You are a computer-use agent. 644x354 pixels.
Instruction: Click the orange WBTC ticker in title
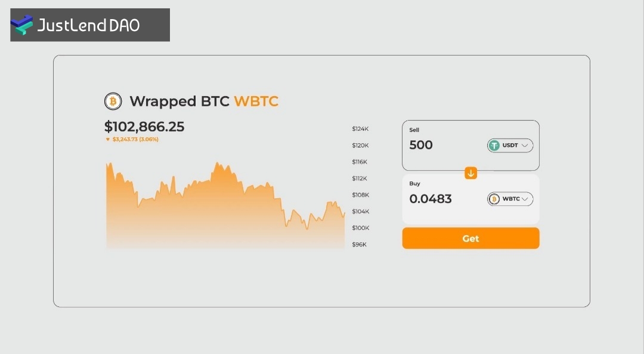(256, 101)
